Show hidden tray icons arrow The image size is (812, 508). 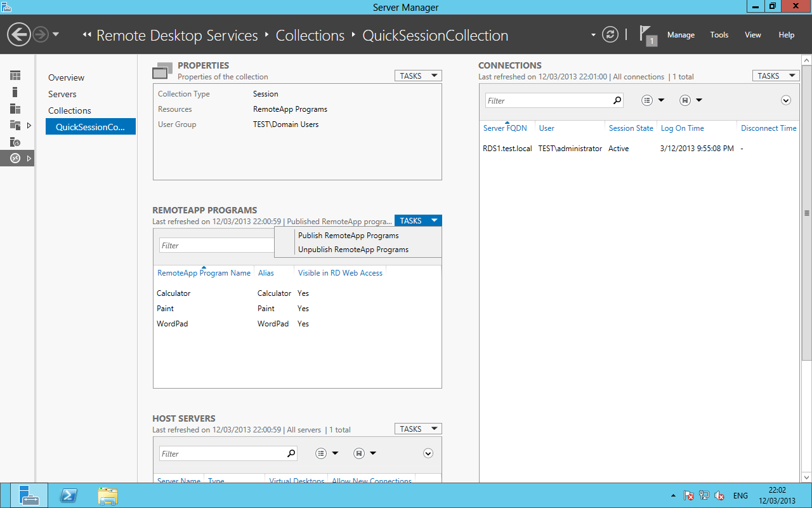[x=673, y=495]
